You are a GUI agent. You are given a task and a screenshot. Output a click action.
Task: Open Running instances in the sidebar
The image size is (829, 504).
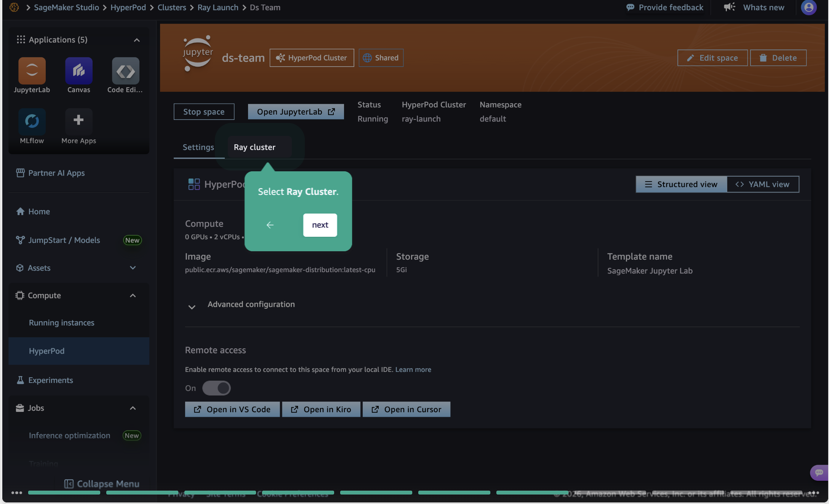62,323
